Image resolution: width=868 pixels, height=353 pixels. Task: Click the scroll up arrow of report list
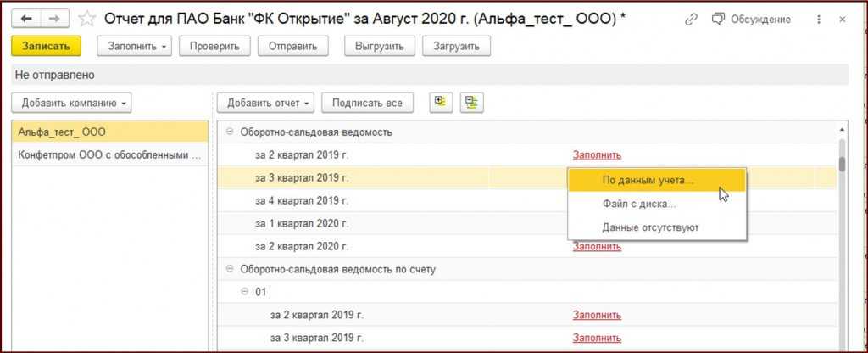coord(842,129)
